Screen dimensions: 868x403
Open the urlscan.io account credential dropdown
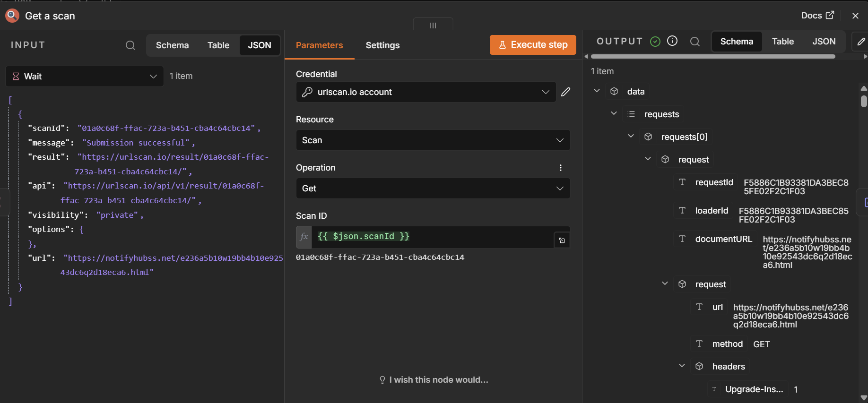click(426, 92)
